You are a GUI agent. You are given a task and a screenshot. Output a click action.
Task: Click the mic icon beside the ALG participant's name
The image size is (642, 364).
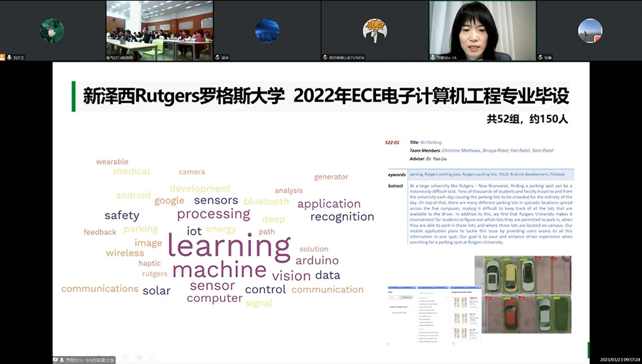pos(325,58)
